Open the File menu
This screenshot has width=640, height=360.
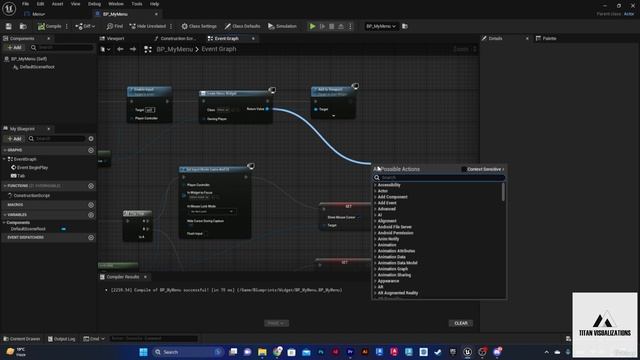pyautogui.click(x=25, y=4)
